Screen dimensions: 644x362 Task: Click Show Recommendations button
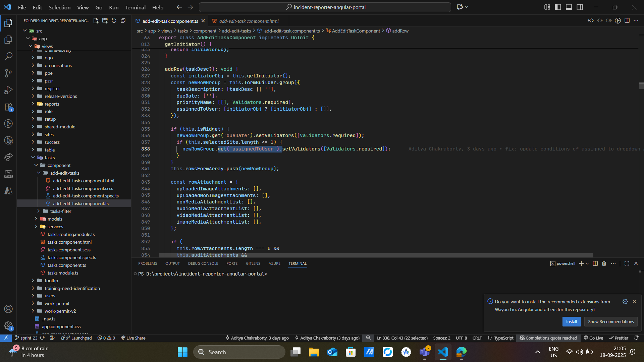(610, 321)
